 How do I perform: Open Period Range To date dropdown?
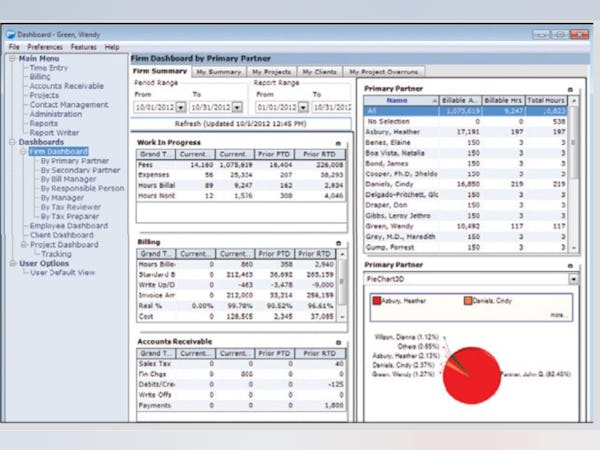coord(237,108)
